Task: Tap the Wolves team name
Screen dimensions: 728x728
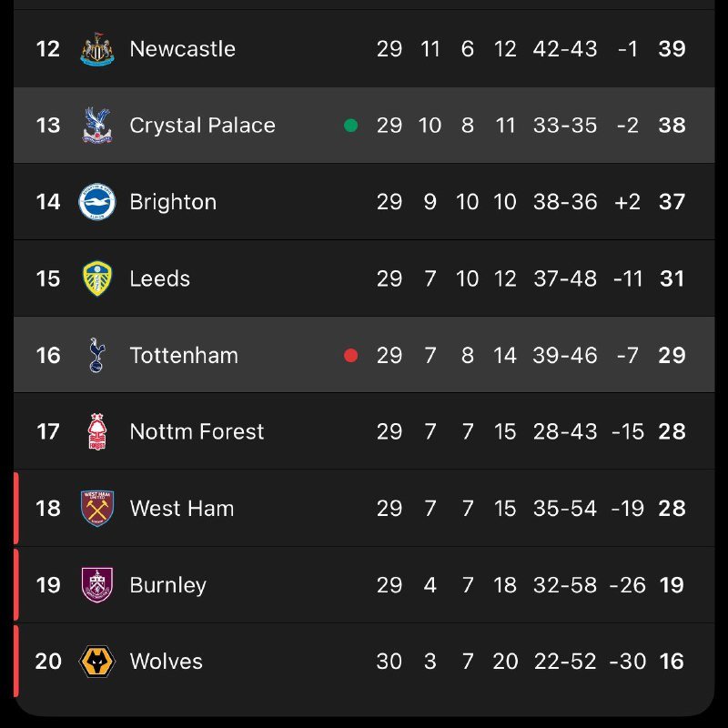Action: 167,661
